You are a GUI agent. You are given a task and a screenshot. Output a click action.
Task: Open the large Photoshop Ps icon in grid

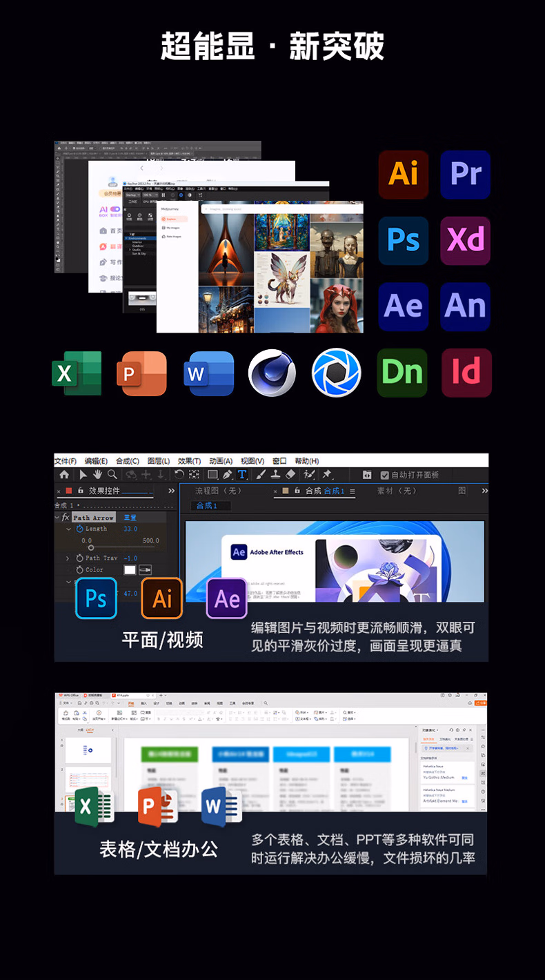point(404,241)
